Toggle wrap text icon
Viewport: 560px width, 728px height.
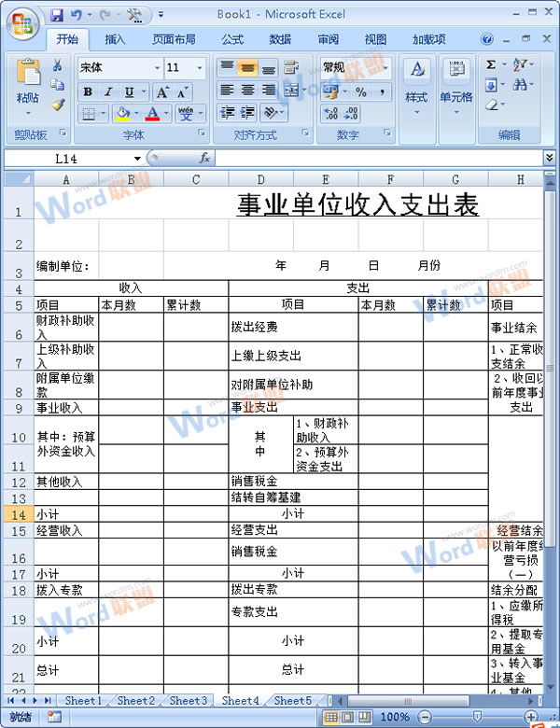[291, 68]
